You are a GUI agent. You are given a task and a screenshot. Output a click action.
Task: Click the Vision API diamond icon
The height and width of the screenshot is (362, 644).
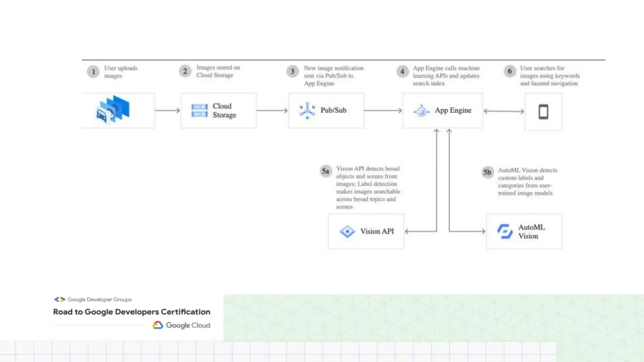click(347, 232)
